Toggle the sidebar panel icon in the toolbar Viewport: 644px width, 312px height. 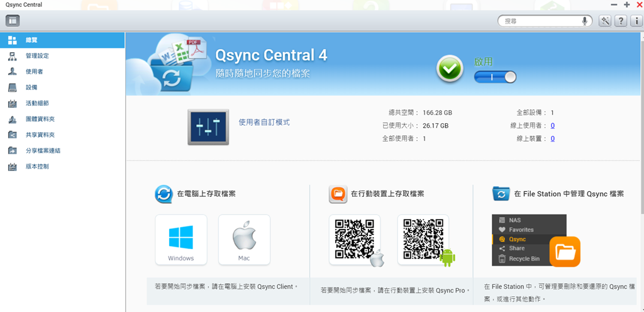tap(13, 21)
